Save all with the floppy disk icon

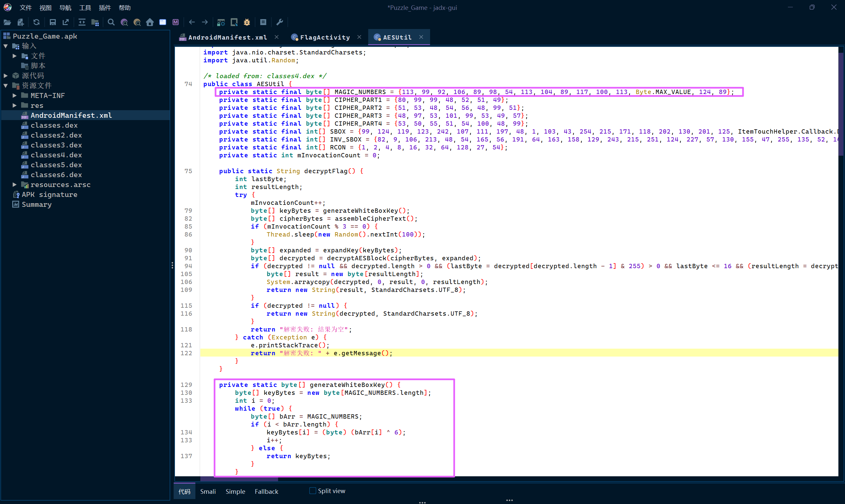pyautogui.click(x=53, y=22)
